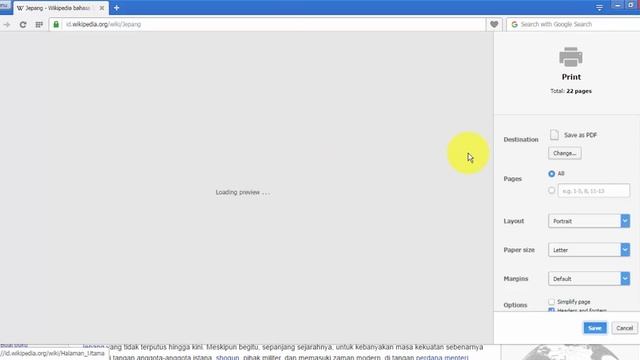Add page to bookmarks with heart icon
640x360 pixels.
[494, 24]
